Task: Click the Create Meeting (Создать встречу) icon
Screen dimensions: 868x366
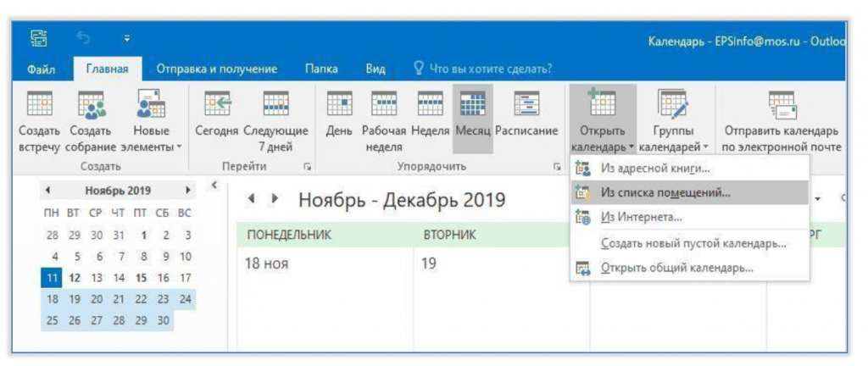Action: (x=38, y=119)
